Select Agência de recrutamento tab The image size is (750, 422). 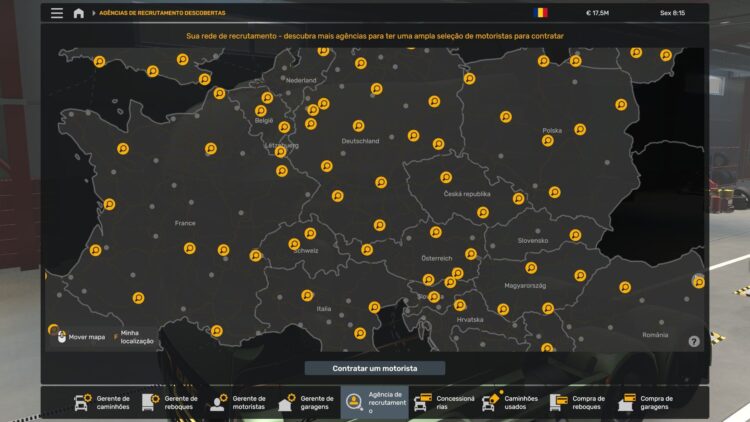[x=375, y=402]
